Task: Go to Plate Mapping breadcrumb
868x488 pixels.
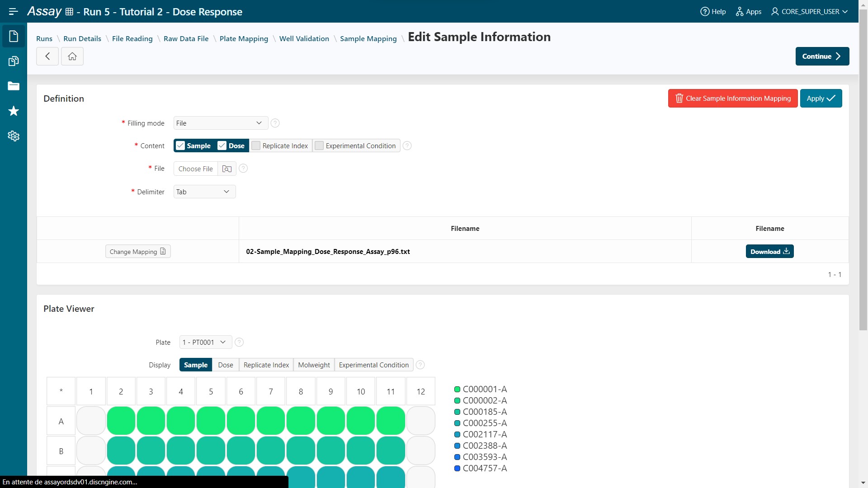Action: (244, 38)
